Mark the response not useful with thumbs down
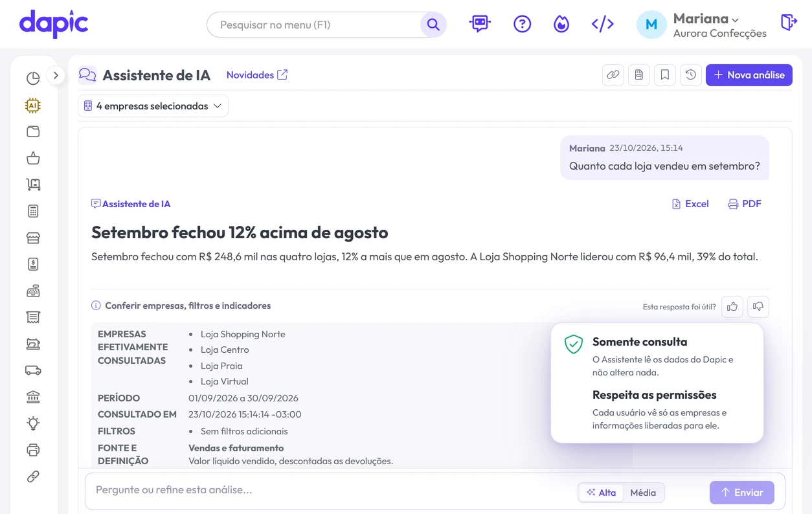812x514 pixels. click(x=758, y=306)
